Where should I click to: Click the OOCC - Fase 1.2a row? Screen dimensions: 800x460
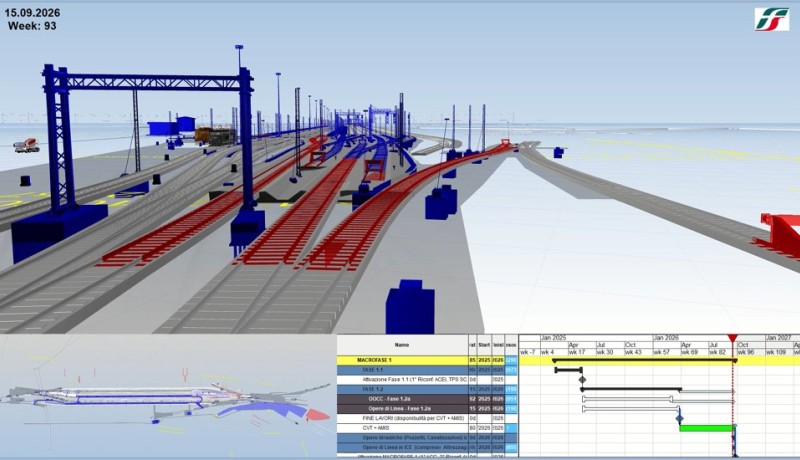click(402, 399)
